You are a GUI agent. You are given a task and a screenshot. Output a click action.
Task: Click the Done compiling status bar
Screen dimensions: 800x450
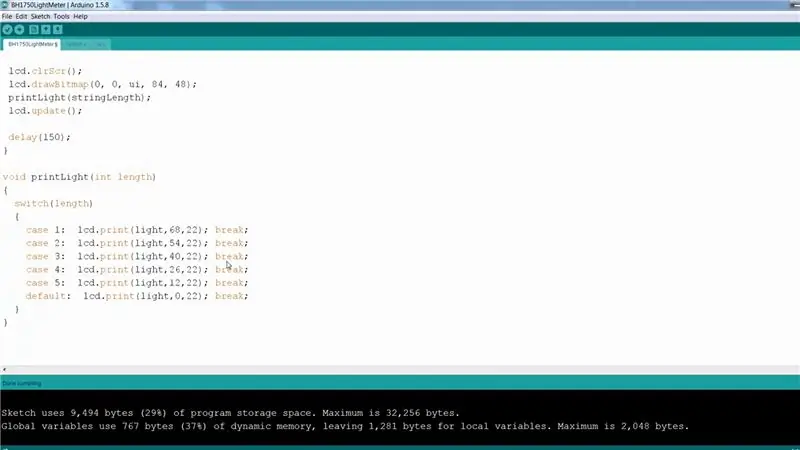click(400, 383)
